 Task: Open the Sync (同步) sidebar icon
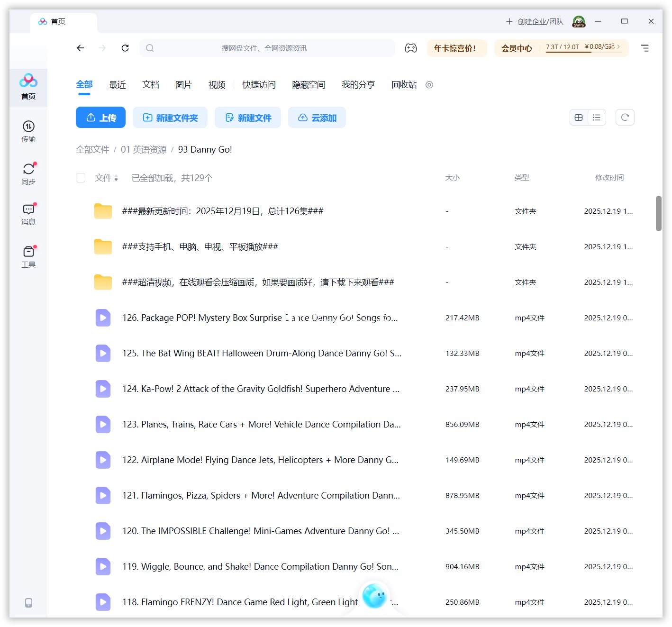tap(28, 173)
